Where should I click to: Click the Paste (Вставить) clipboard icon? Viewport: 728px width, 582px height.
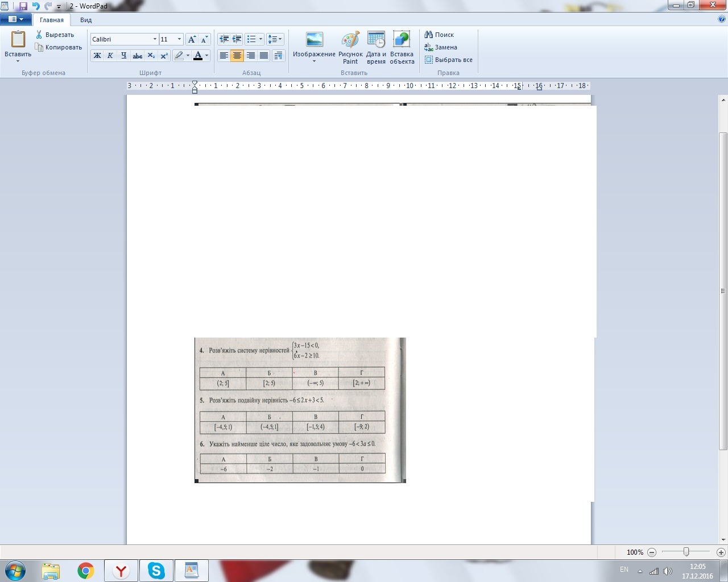click(x=18, y=40)
